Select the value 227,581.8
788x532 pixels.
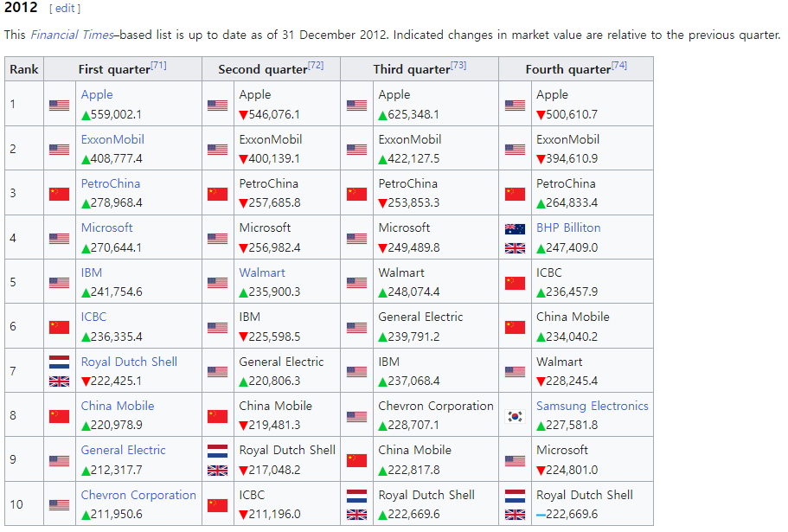(x=572, y=425)
